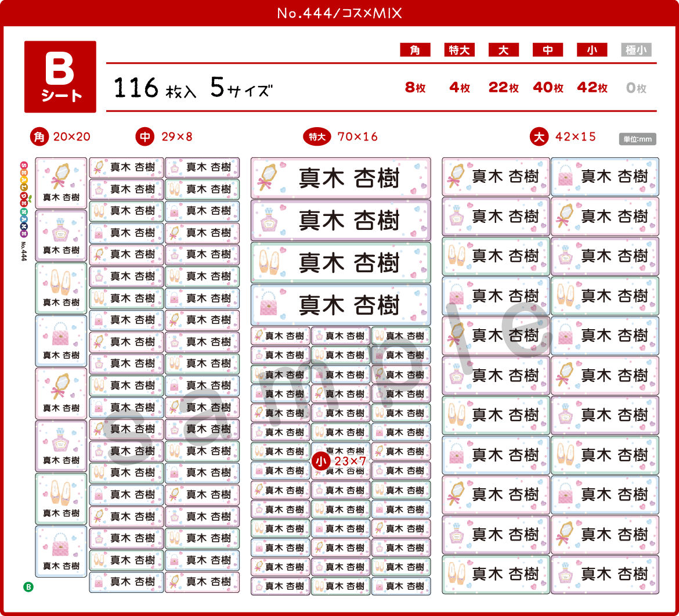The width and height of the screenshot is (679, 616).
Task: Select the 70×16 sticker with the perfume bottle
Action: click(341, 220)
